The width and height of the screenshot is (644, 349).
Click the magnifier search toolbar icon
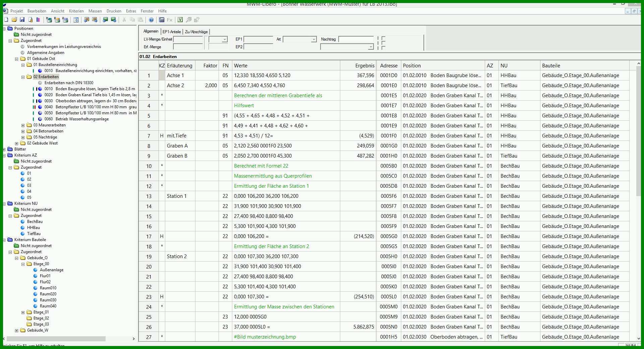click(x=189, y=20)
